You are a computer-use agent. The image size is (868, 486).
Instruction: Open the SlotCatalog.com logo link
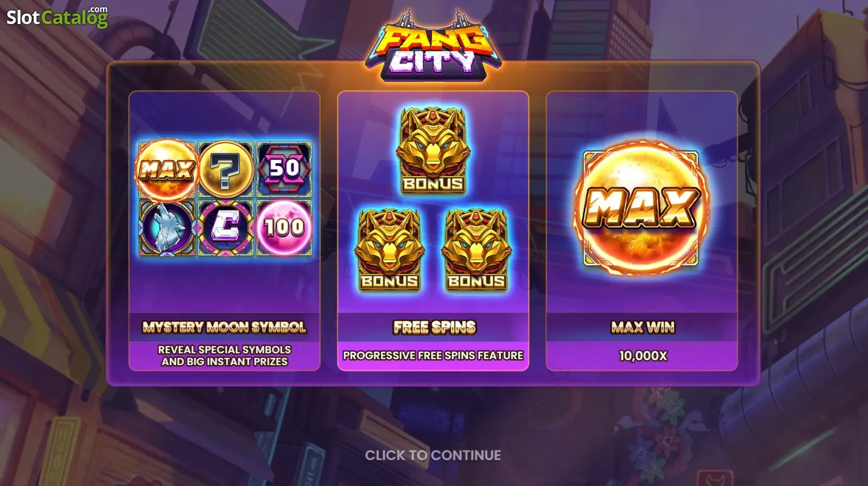click(x=57, y=17)
